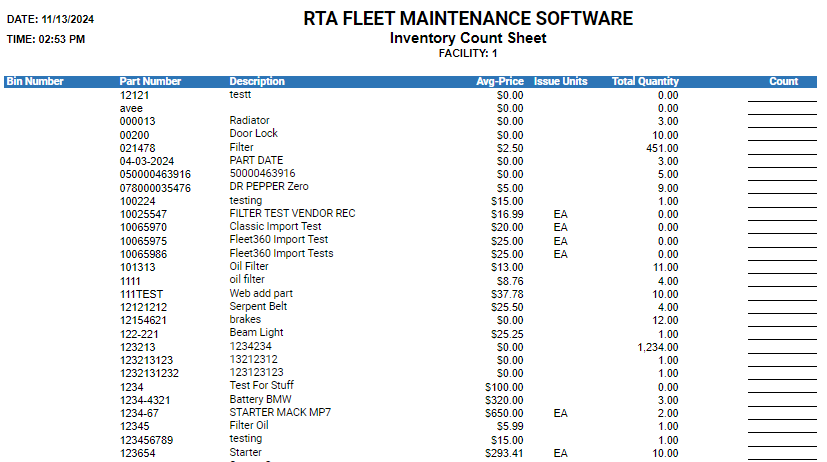Click the Inventory Count Sheet title
This screenshot has width=827, height=462.
coord(468,39)
